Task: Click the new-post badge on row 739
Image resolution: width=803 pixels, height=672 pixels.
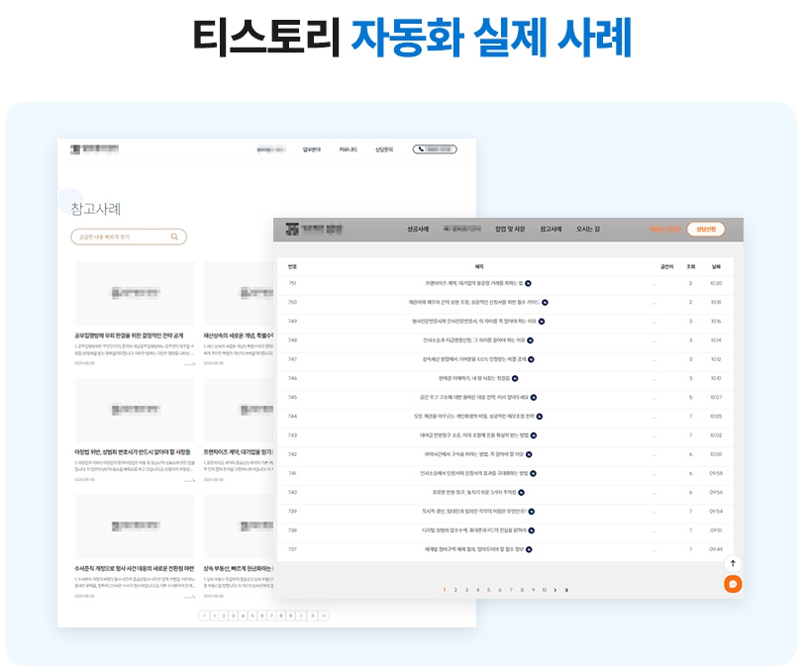Action: 531,512
